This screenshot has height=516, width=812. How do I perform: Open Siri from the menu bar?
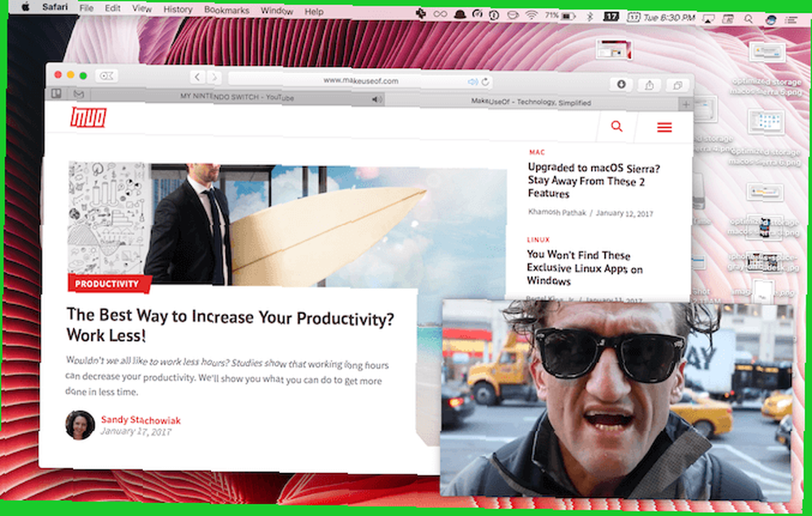(771, 19)
